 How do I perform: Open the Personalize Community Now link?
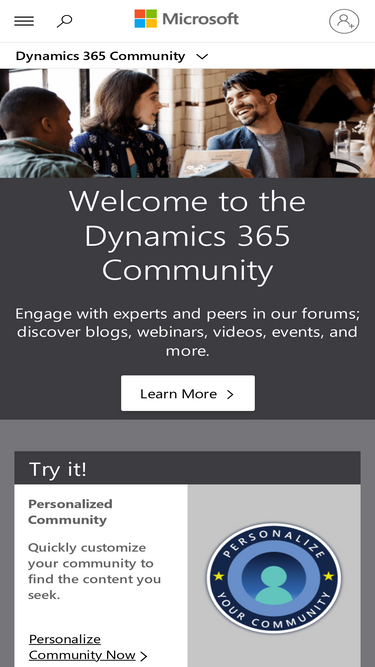pyautogui.click(x=88, y=647)
